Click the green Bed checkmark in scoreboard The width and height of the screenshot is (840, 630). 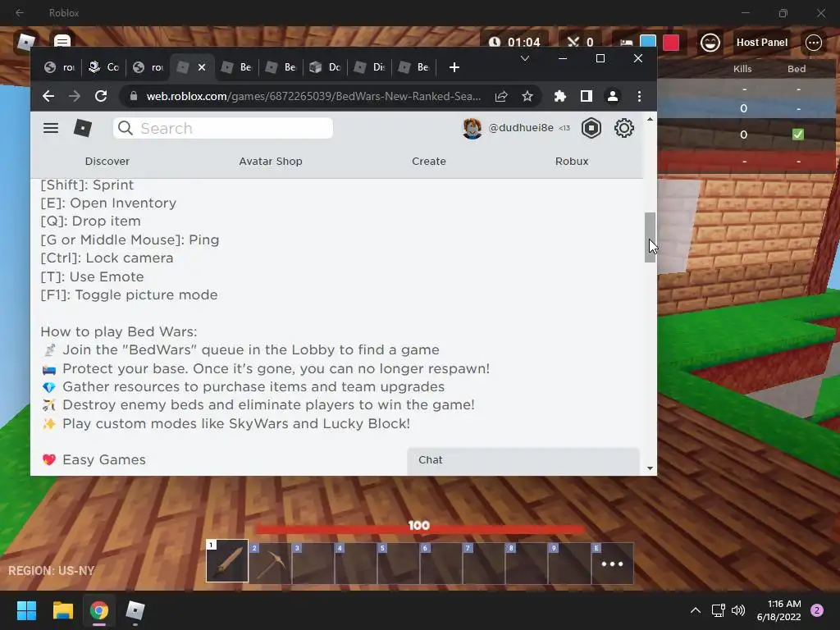pos(797,135)
